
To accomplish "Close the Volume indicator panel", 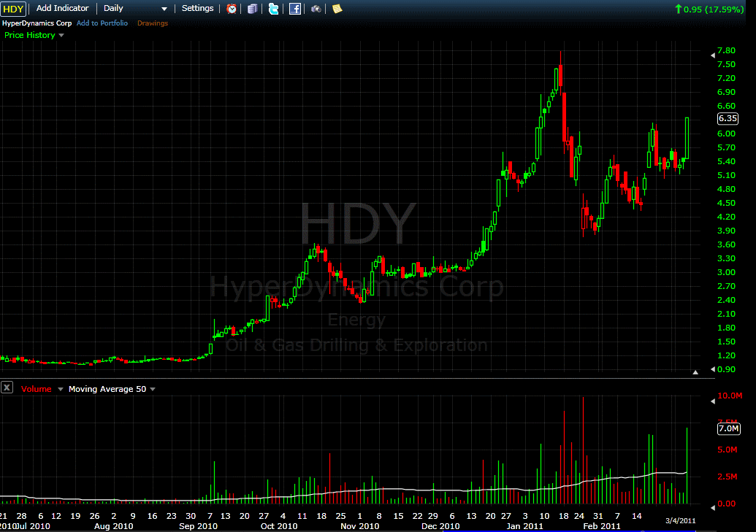I will [x=7, y=388].
